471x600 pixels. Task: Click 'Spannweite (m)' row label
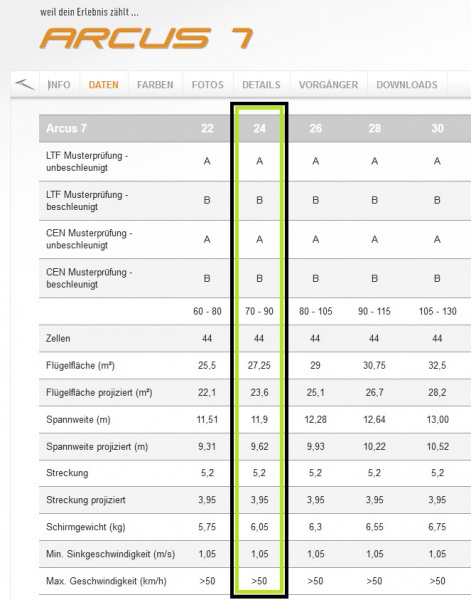(x=78, y=420)
